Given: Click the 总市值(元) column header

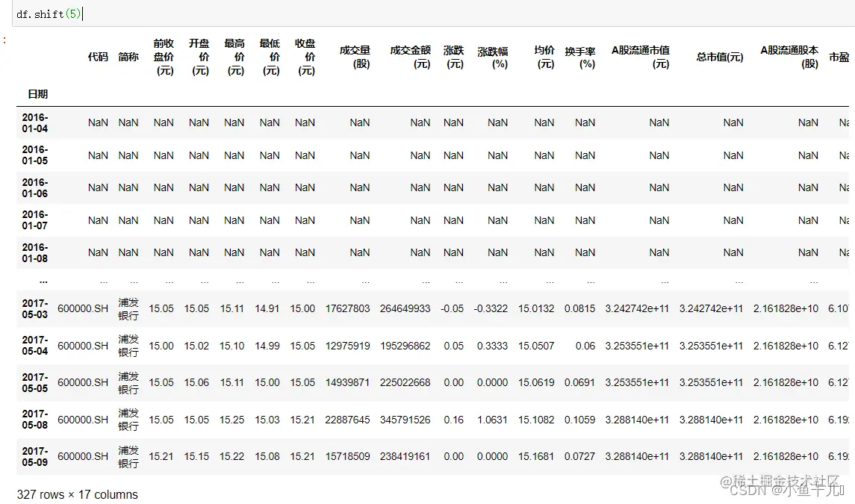Looking at the screenshot, I should [720, 57].
